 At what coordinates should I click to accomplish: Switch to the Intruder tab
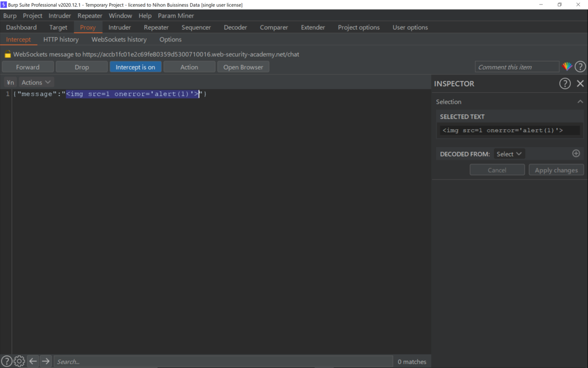tap(120, 27)
